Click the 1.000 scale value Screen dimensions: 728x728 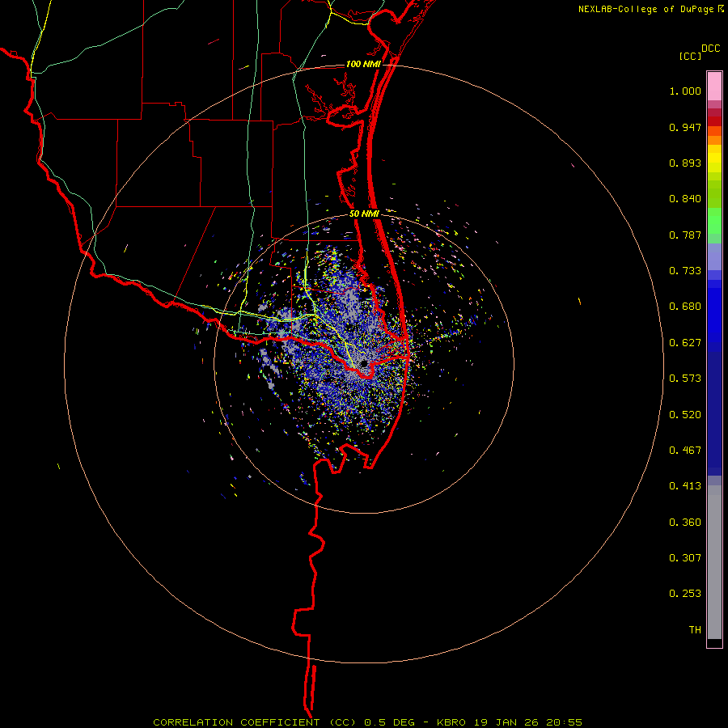click(x=685, y=91)
